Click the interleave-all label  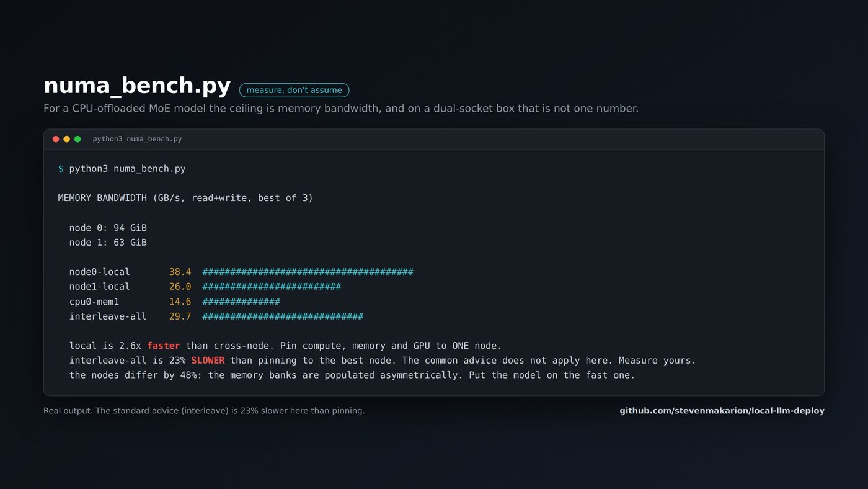pos(108,316)
